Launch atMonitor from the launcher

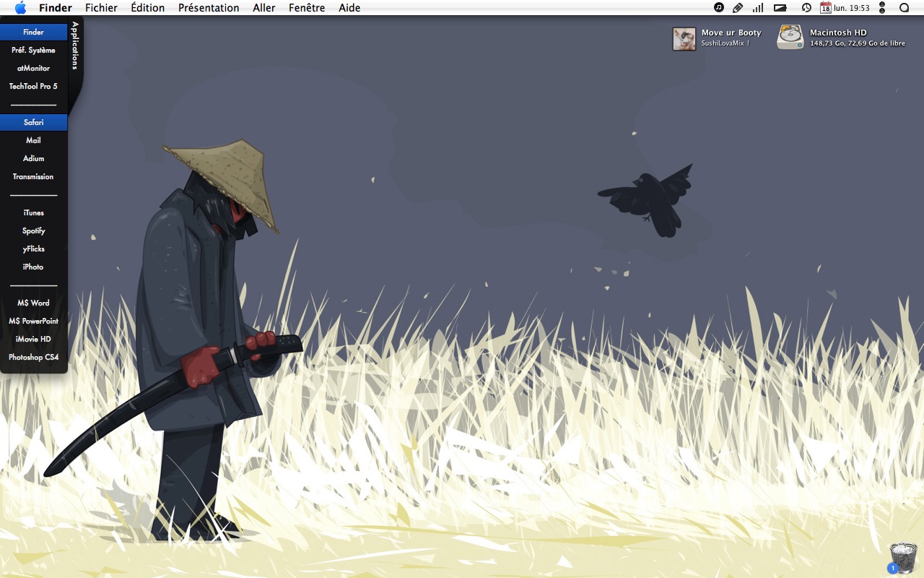point(33,68)
